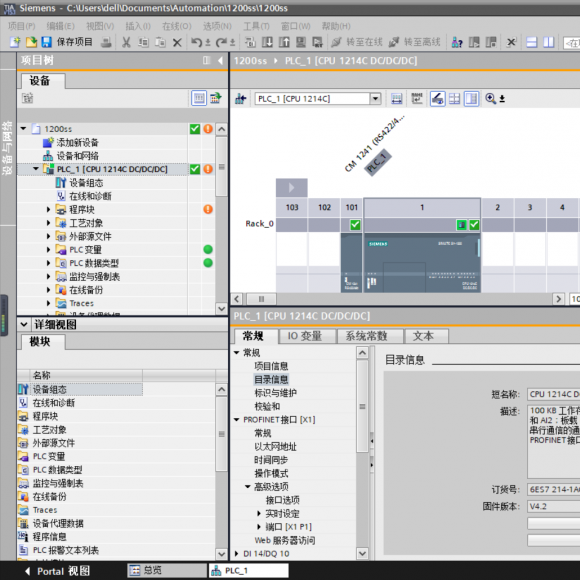Click the Redo arrow icon
The width and height of the screenshot is (580, 580).
tap(221, 42)
